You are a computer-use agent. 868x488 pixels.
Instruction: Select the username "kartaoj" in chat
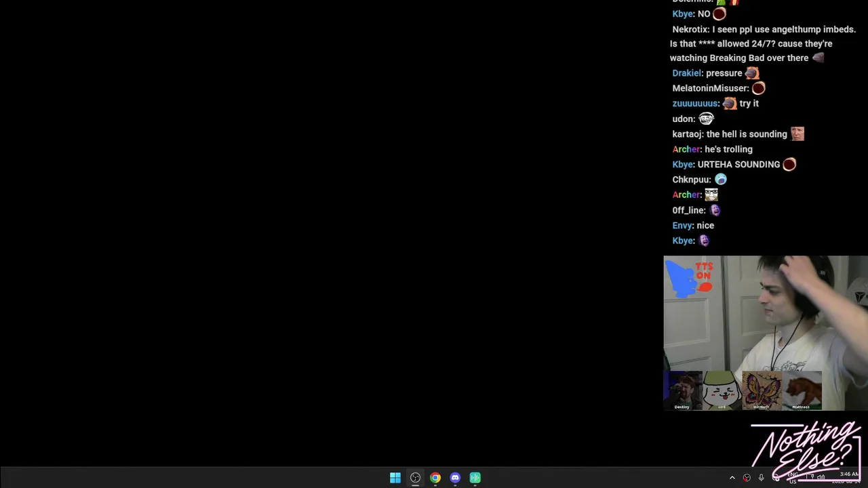click(688, 134)
